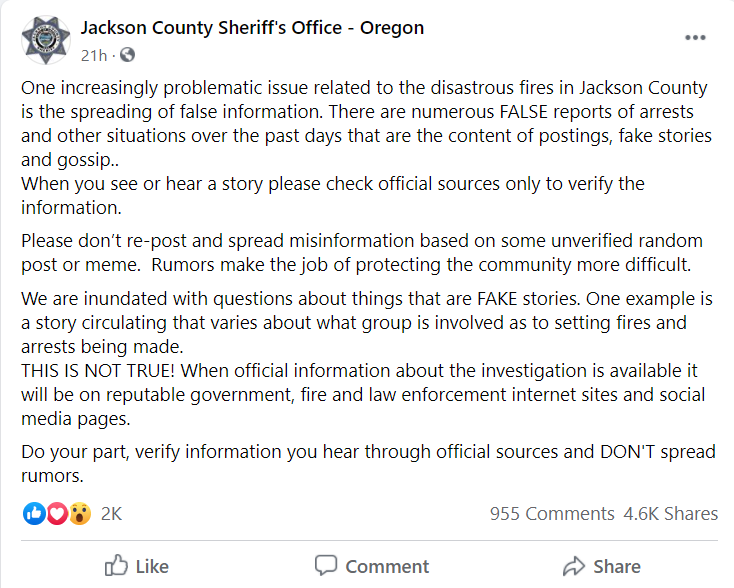734x588 pixels.
Task: Open the three-dot post options menu
Action: tap(695, 38)
